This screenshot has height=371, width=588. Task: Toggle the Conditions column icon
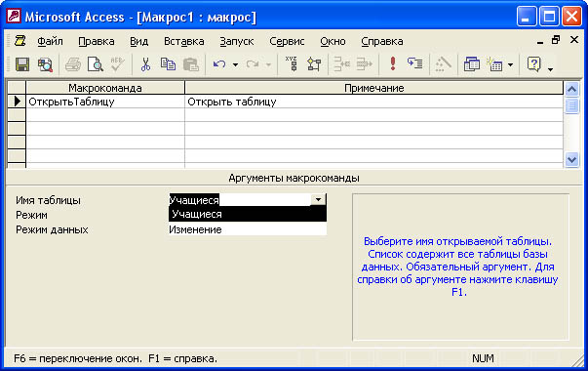(314, 64)
